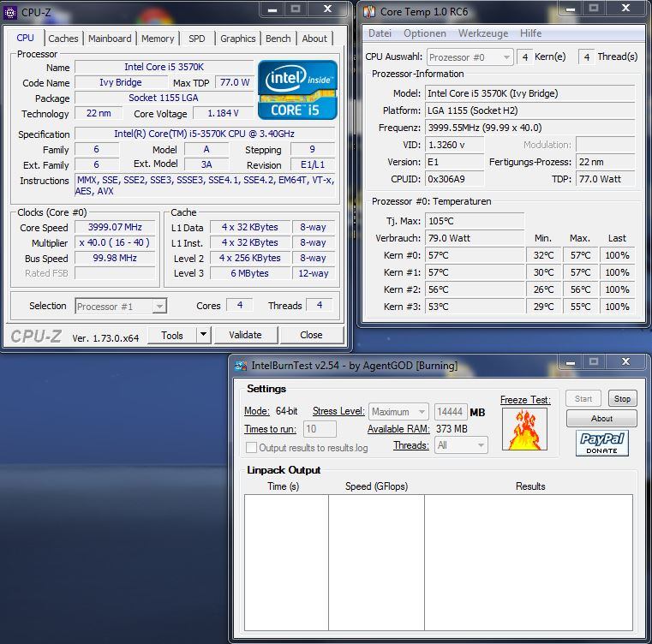Click the Intel Core i5 logo badge

click(x=297, y=90)
